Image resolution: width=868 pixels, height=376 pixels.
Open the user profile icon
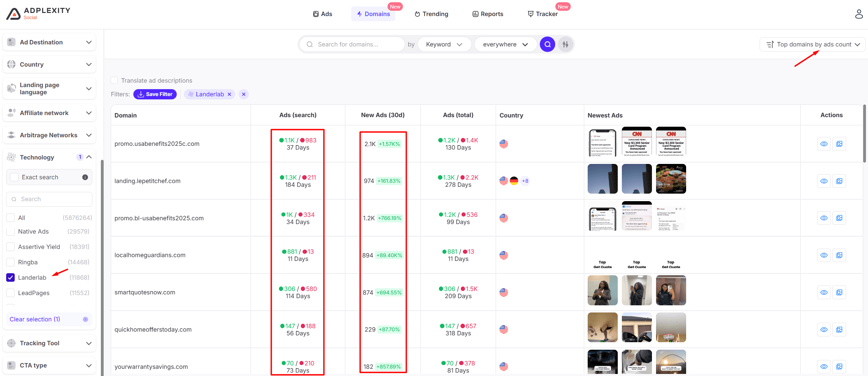tap(858, 14)
